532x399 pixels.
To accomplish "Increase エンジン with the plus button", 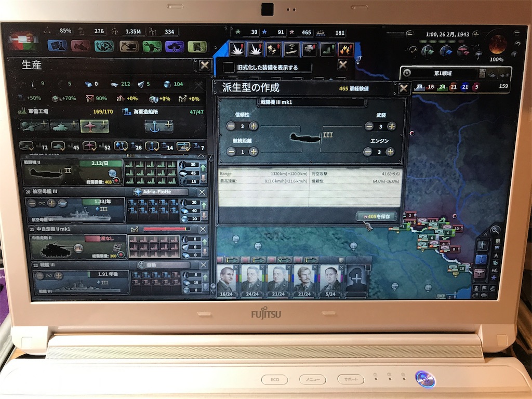I will coord(390,152).
